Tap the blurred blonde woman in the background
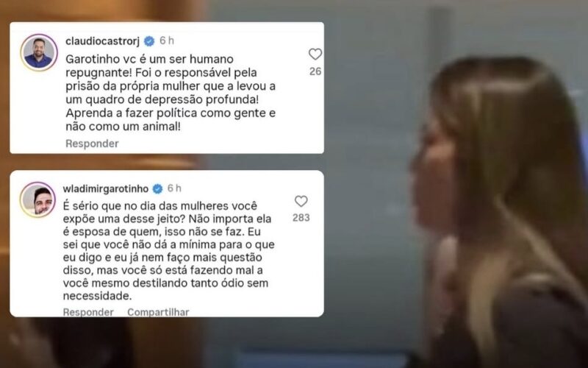The height and width of the screenshot is (368, 588). tap(501, 210)
